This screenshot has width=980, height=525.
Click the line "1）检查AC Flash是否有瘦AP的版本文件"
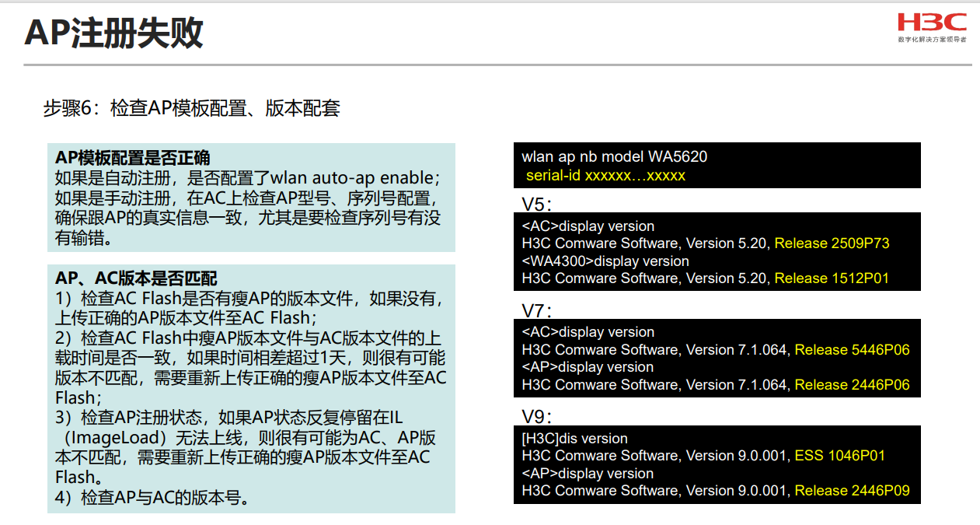point(250,299)
